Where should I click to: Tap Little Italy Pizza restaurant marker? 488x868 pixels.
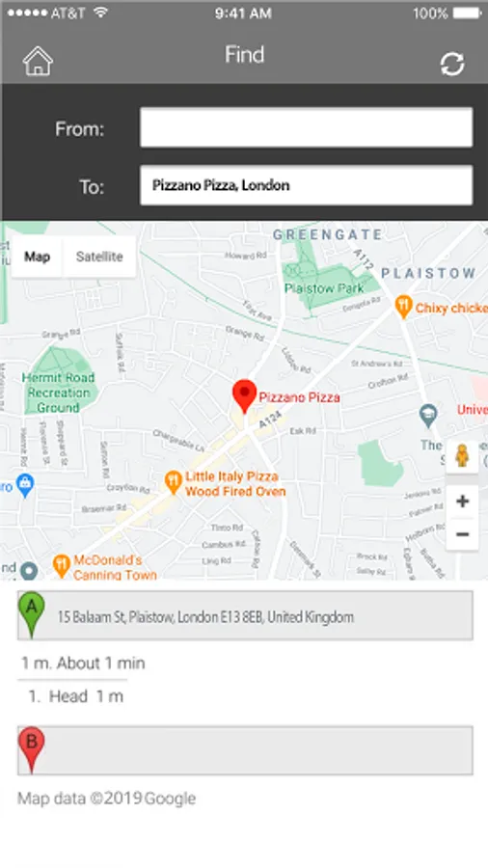pyautogui.click(x=174, y=483)
